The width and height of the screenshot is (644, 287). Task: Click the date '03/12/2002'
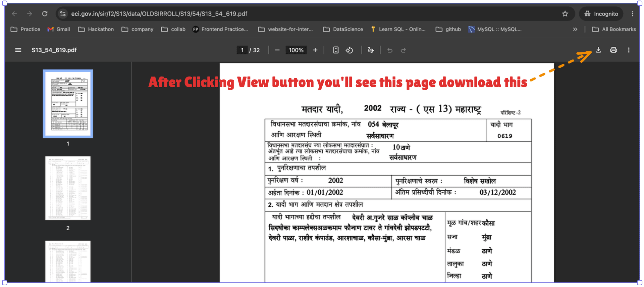(498, 192)
